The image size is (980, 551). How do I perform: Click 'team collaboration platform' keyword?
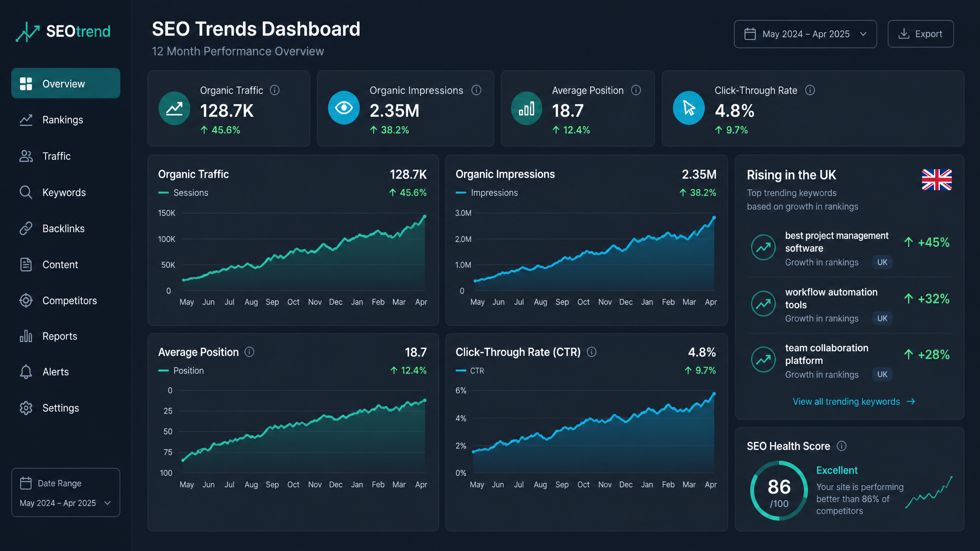coord(827,354)
